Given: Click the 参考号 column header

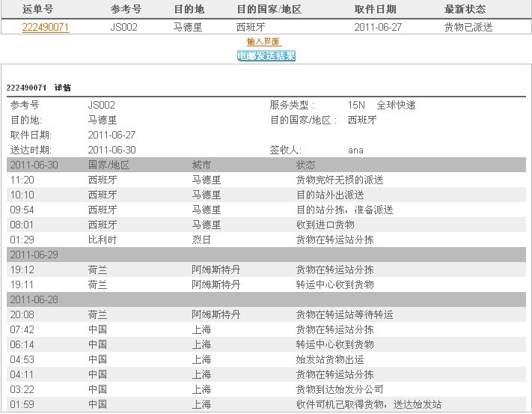Looking at the screenshot, I should pyautogui.click(x=125, y=10).
